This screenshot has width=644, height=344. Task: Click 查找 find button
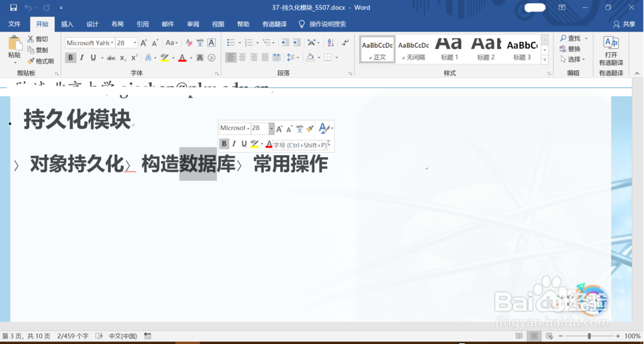[x=571, y=38]
